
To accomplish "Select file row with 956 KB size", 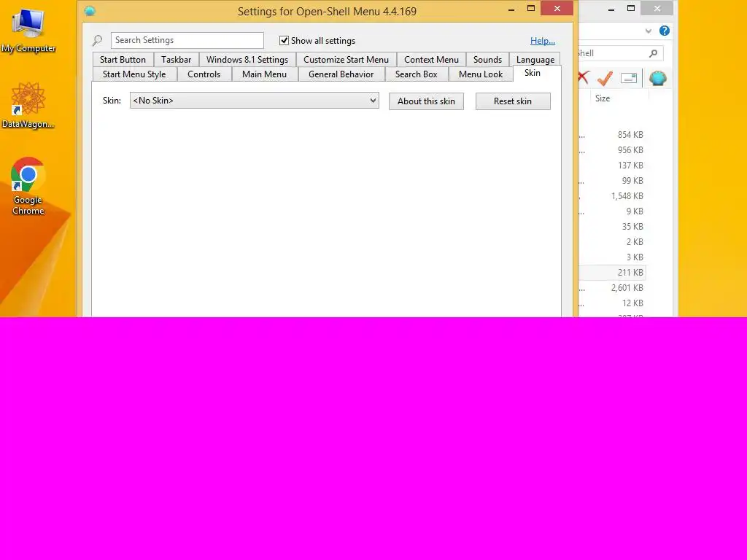I will 612,150.
